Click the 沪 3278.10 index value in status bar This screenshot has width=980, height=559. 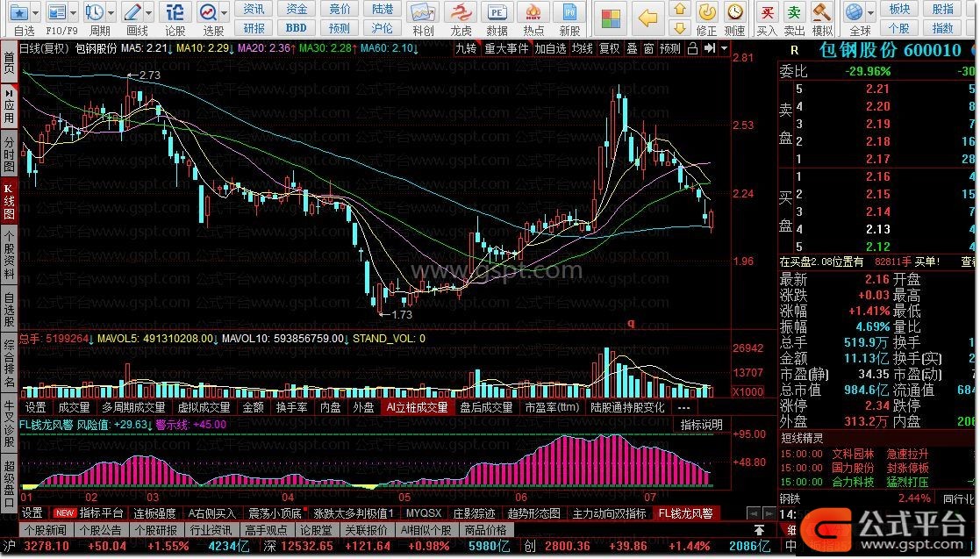(x=47, y=546)
